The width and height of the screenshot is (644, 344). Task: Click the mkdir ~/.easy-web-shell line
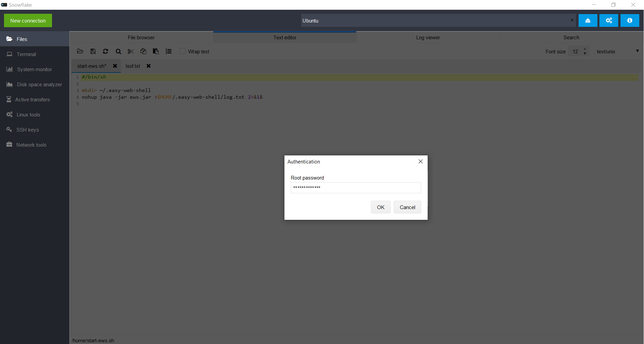tap(116, 90)
